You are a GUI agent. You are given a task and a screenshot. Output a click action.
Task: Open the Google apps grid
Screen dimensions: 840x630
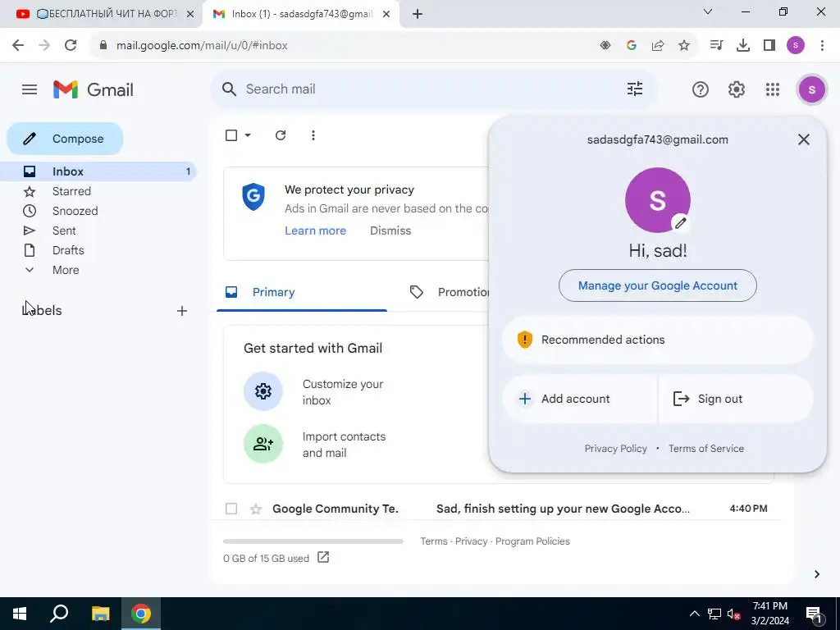773,89
